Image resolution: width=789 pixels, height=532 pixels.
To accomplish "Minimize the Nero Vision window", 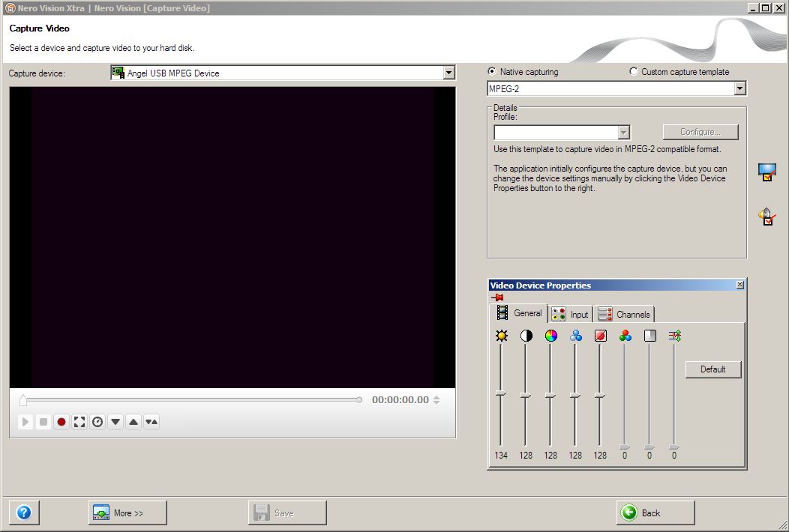I will click(x=753, y=8).
